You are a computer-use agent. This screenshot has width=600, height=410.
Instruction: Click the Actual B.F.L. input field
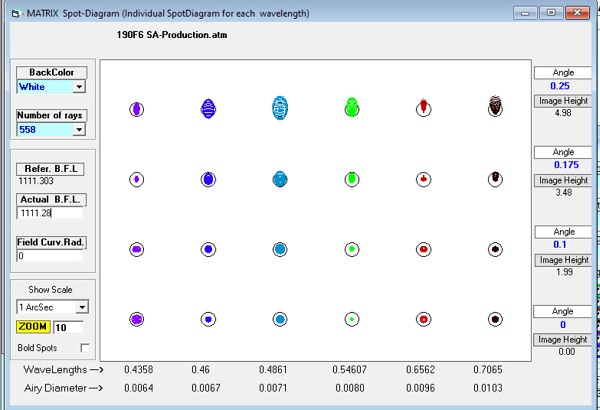(50, 213)
